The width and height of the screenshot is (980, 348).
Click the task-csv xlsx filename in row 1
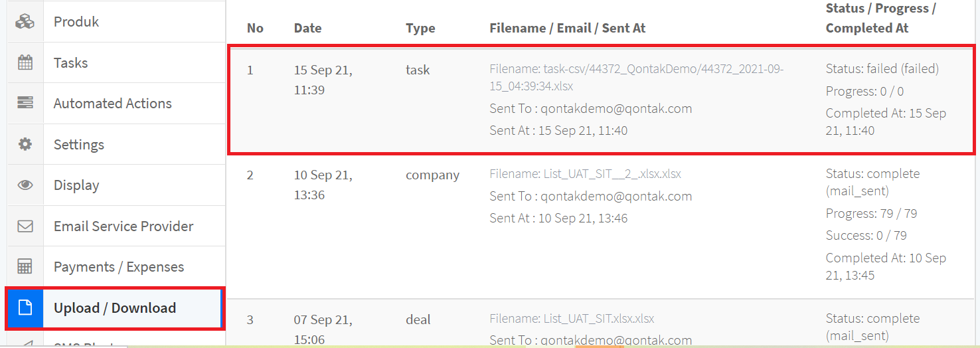tap(636, 77)
